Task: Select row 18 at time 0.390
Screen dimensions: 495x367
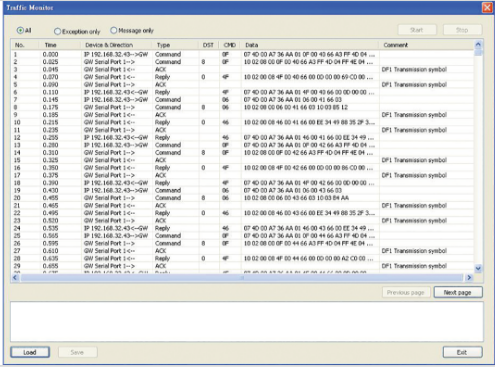Action: coord(243,183)
